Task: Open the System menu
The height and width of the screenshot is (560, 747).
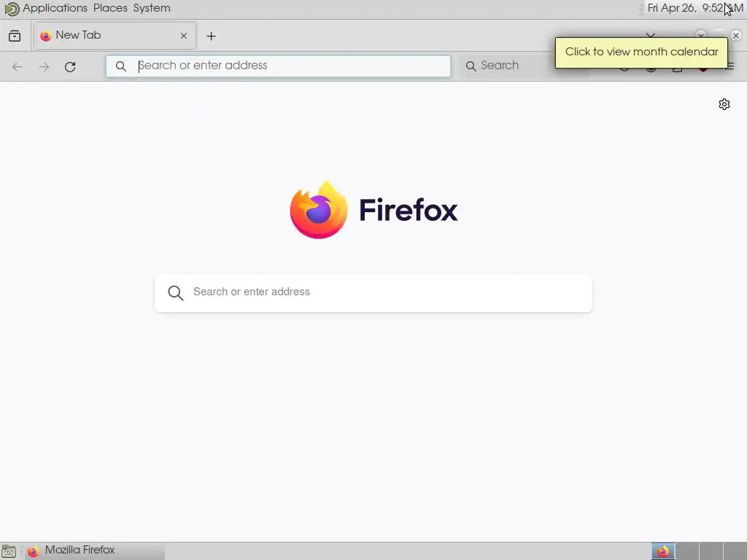Action: click(x=152, y=8)
